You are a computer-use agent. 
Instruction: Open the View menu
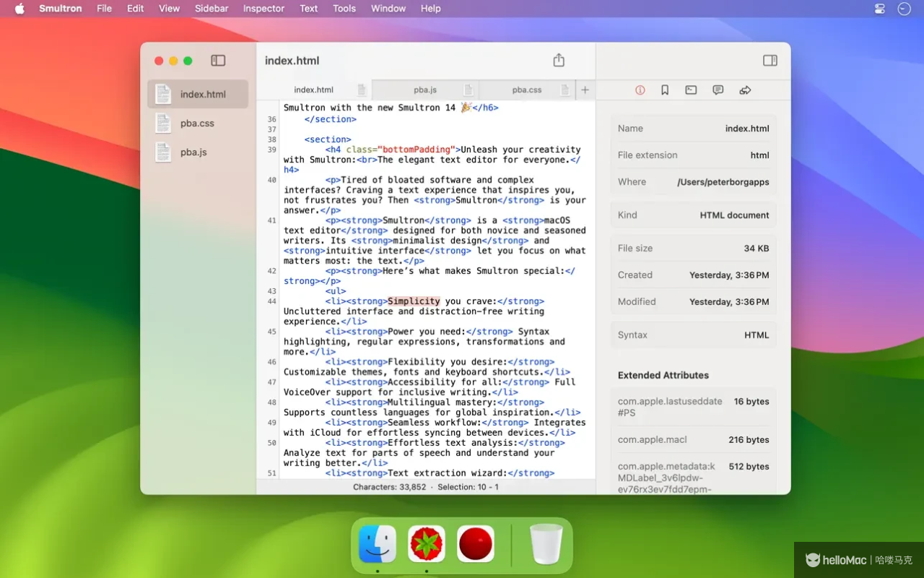(169, 9)
